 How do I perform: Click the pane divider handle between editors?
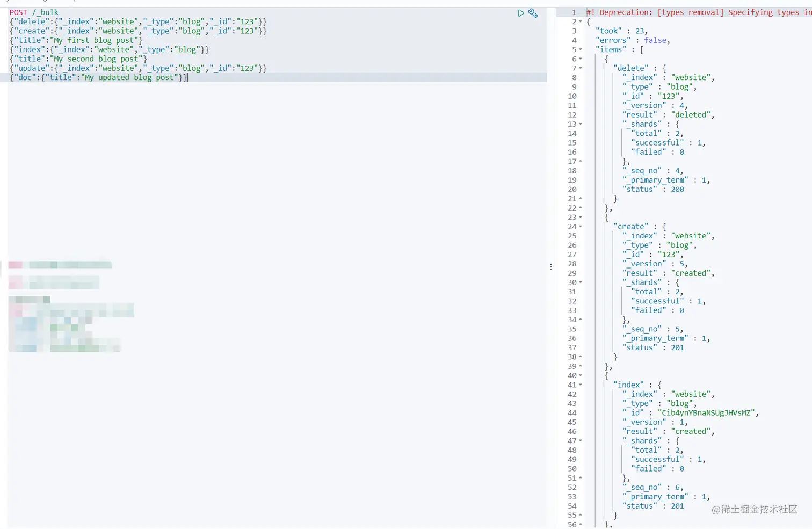point(551,267)
